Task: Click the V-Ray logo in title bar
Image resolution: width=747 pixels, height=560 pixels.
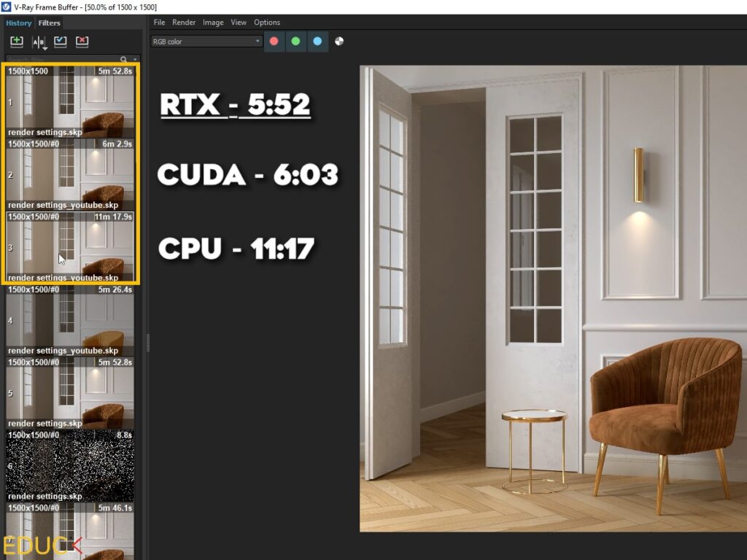Action: click(x=7, y=7)
